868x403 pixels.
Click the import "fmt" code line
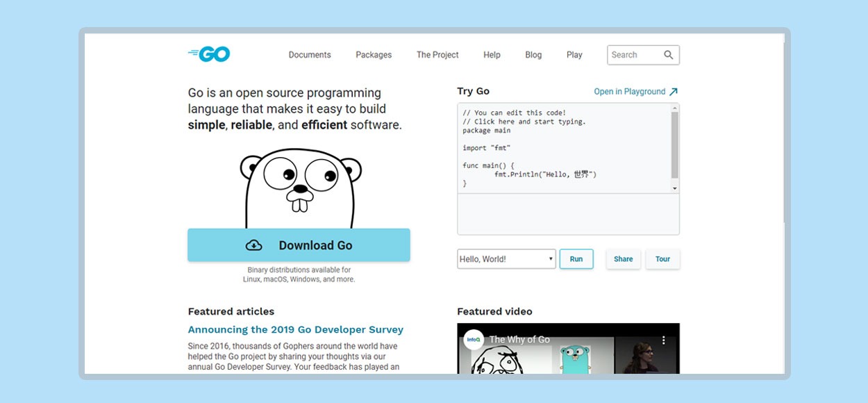click(487, 148)
